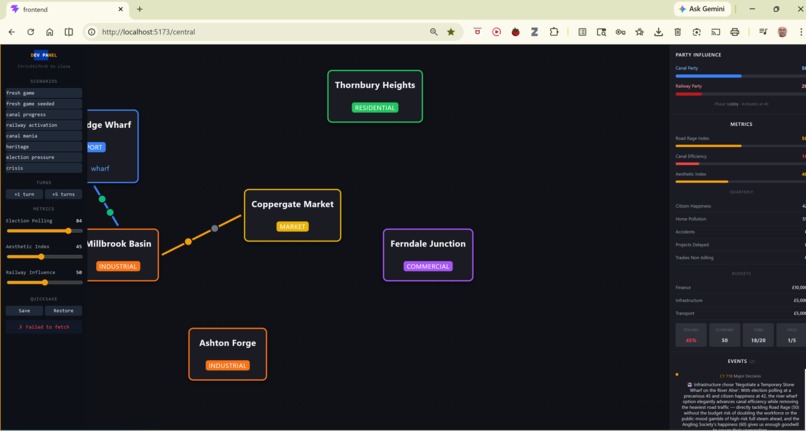Load the 'canal progress' scenario
The width and height of the screenshot is (806, 431).
pyautogui.click(x=44, y=115)
